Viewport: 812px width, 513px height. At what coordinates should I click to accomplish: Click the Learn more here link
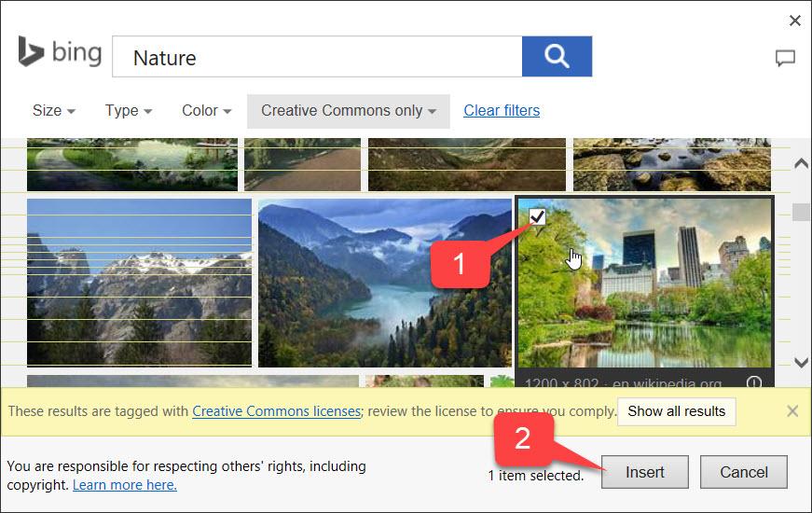[x=124, y=485]
